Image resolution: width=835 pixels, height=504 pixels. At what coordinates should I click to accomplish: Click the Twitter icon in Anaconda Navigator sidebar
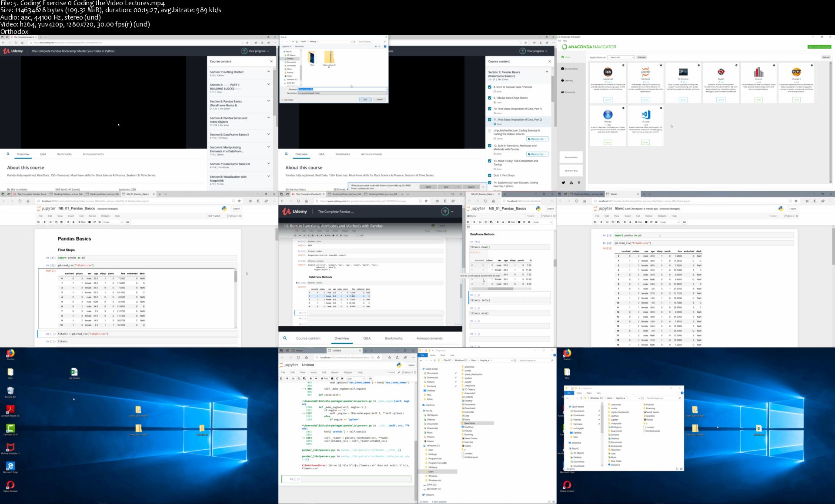(564, 182)
